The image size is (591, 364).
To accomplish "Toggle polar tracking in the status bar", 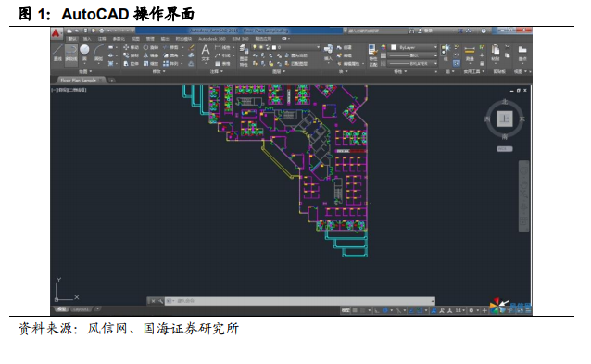I will 385,310.
